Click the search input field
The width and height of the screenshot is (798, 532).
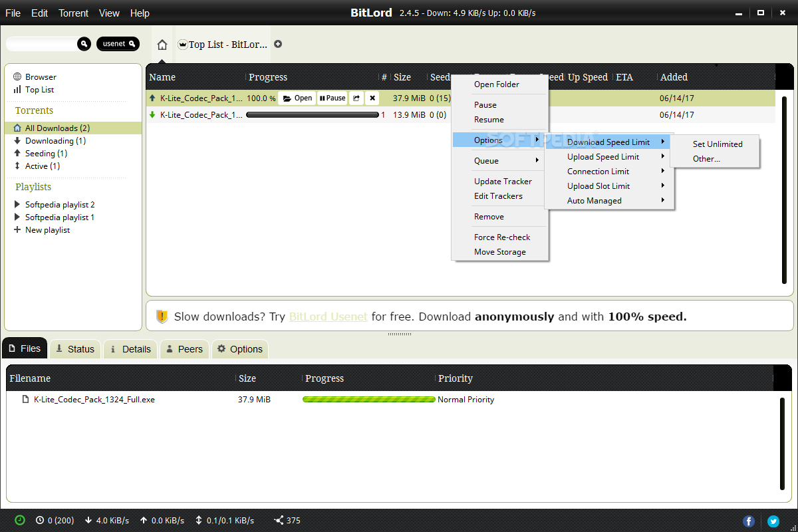tap(42, 44)
